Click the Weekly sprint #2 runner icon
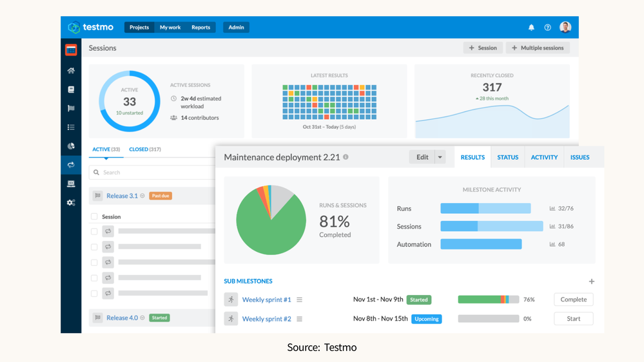 [x=231, y=318]
